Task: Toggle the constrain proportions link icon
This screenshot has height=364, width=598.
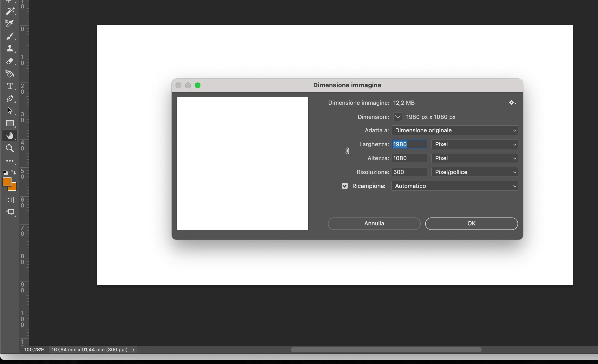Action: tap(347, 151)
